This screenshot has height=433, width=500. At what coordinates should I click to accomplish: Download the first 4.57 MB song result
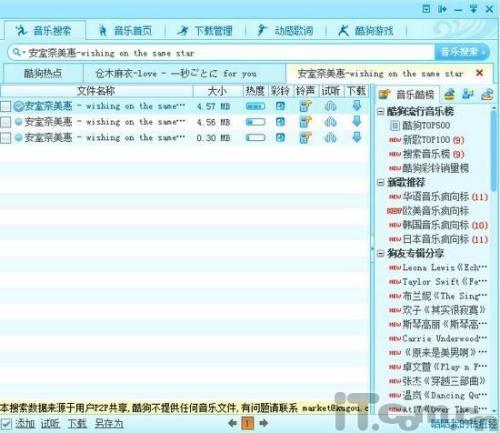pos(357,106)
